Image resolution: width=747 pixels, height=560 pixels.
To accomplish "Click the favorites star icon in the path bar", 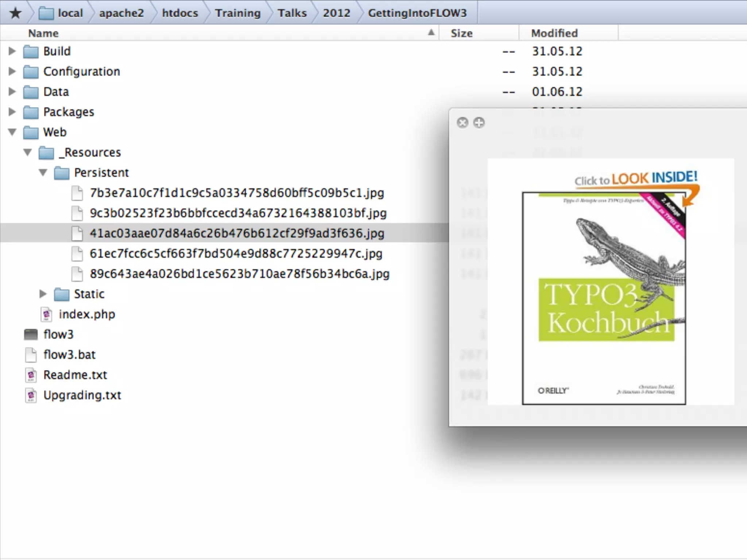I will point(15,13).
